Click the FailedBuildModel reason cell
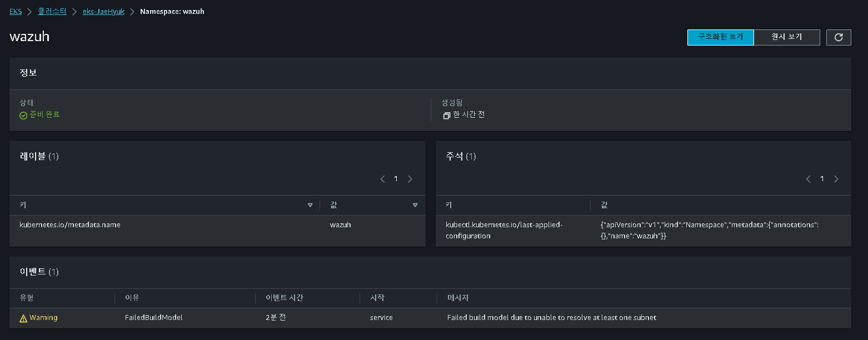Viewport: 868px width, 340px height. pyautogui.click(x=153, y=318)
